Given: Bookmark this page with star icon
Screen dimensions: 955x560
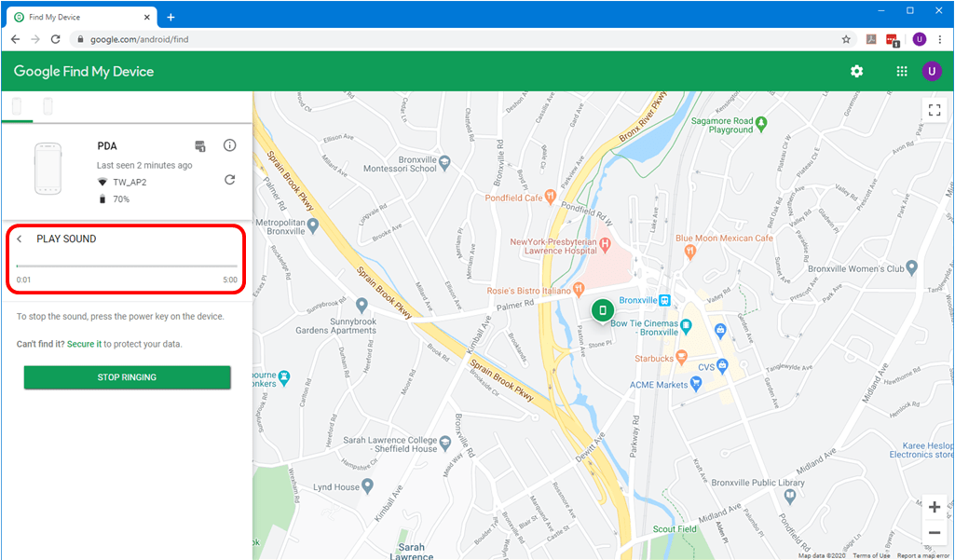Looking at the screenshot, I should pos(846,40).
